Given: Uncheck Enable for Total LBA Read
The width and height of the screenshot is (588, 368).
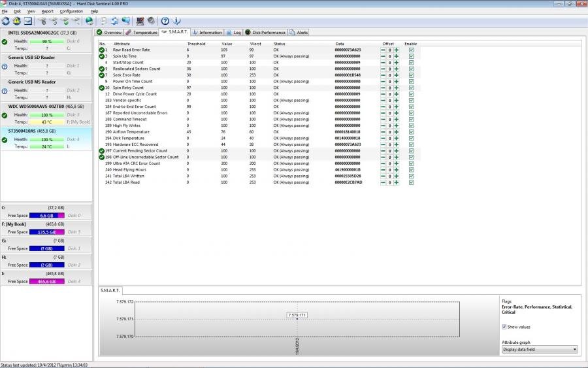Looking at the screenshot, I should point(411,182).
